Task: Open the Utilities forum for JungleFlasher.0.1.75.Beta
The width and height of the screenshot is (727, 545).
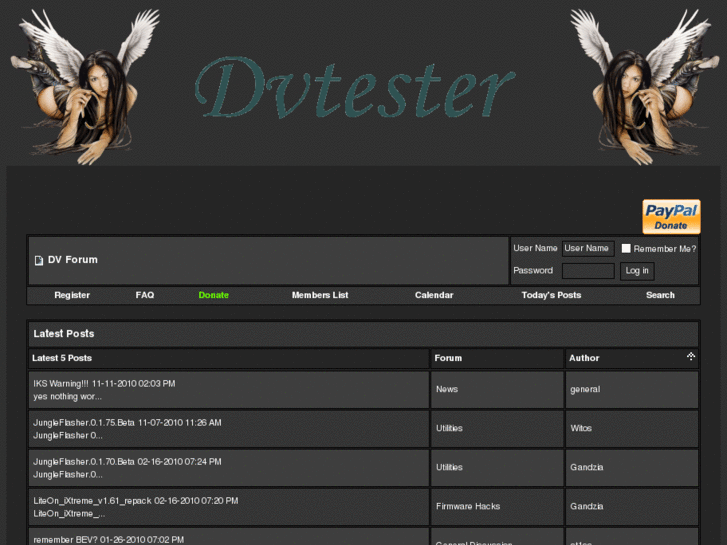Action: pyautogui.click(x=449, y=428)
